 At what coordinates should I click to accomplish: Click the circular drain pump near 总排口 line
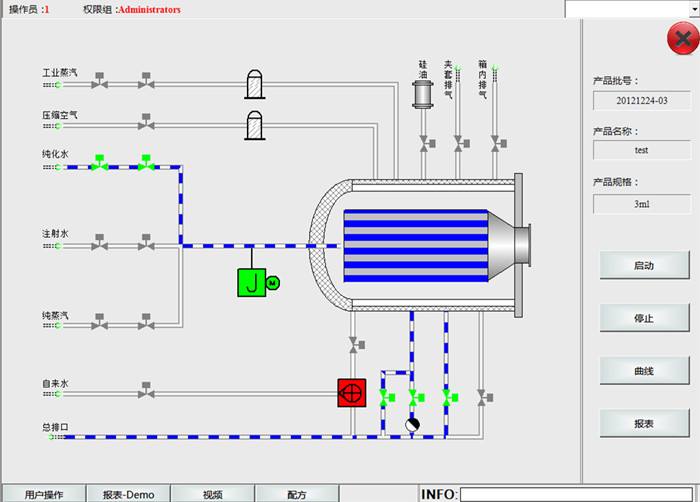coord(413,425)
